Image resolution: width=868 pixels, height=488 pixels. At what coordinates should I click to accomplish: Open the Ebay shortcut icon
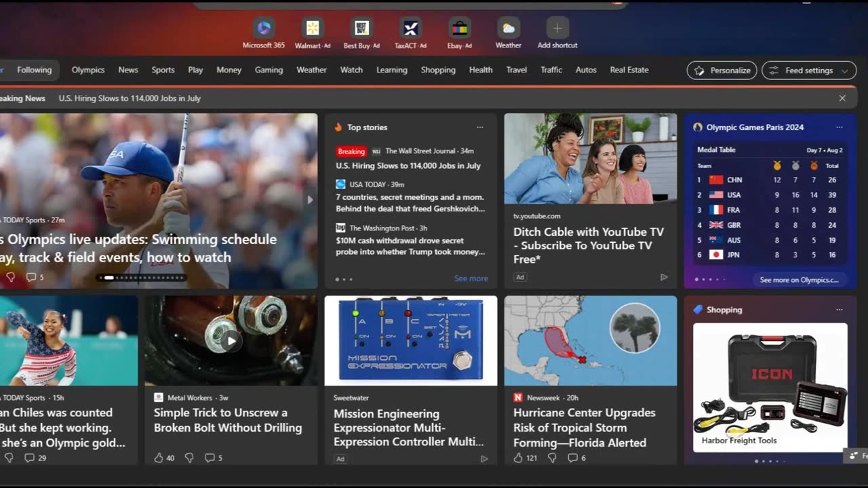459,28
